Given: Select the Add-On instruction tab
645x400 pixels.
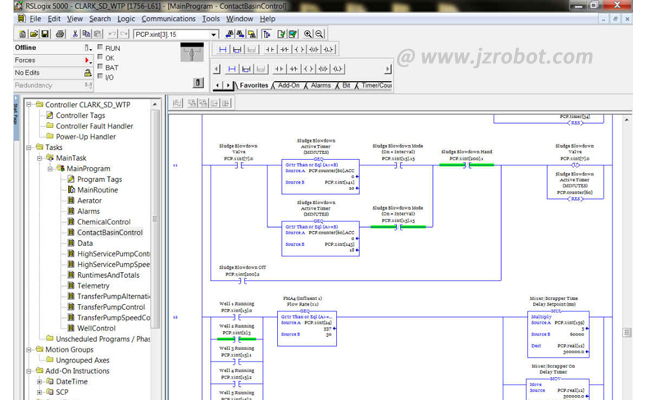Looking at the screenshot, I should (288, 86).
